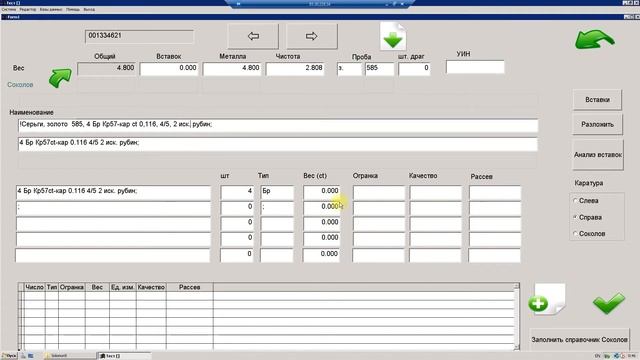Image resolution: width=640 pixels, height=360 pixels.
Task: Click the Качество column header in grid
Action: (x=151, y=287)
